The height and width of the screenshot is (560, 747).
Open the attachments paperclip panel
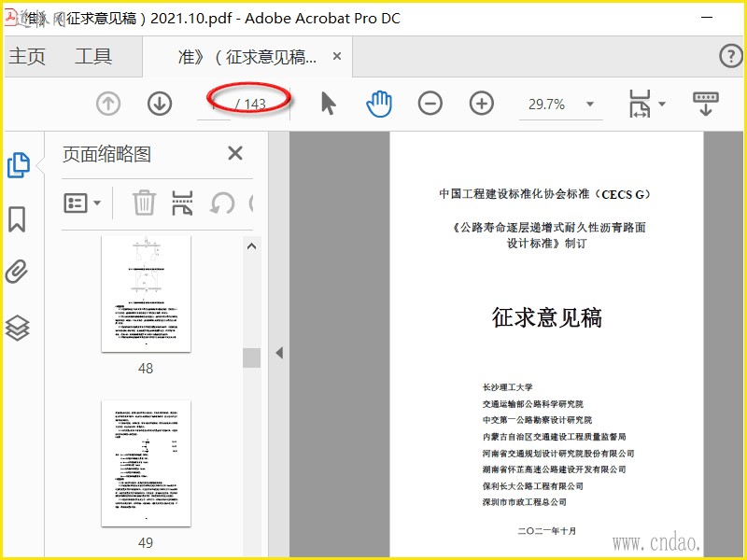17,272
